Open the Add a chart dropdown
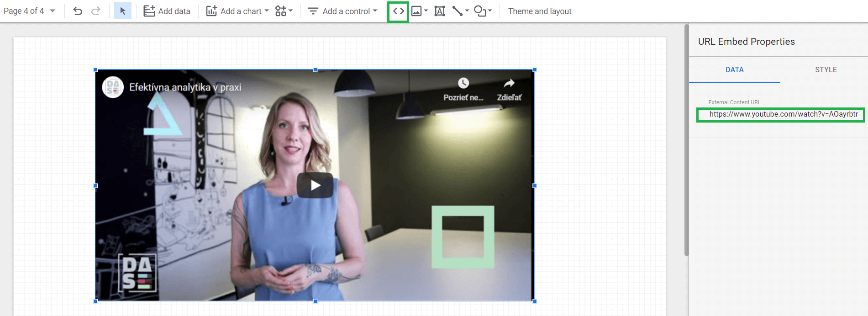The width and height of the screenshot is (868, 316). coord(237,11)
